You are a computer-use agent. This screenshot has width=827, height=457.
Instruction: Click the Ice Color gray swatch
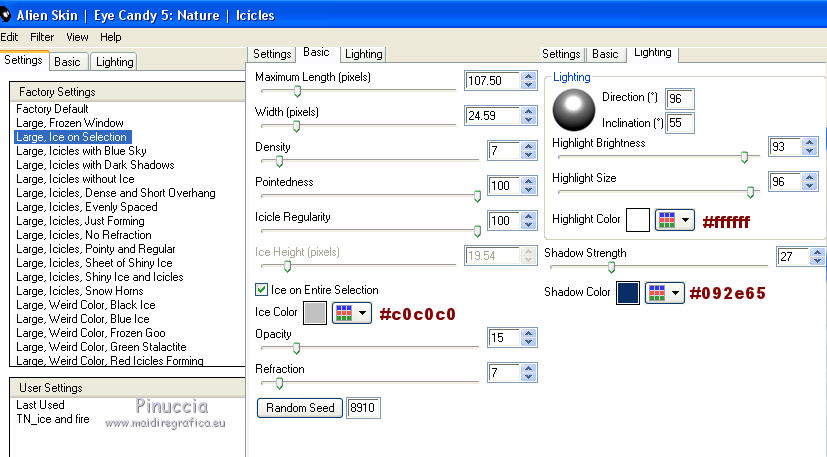coord(315,313)
